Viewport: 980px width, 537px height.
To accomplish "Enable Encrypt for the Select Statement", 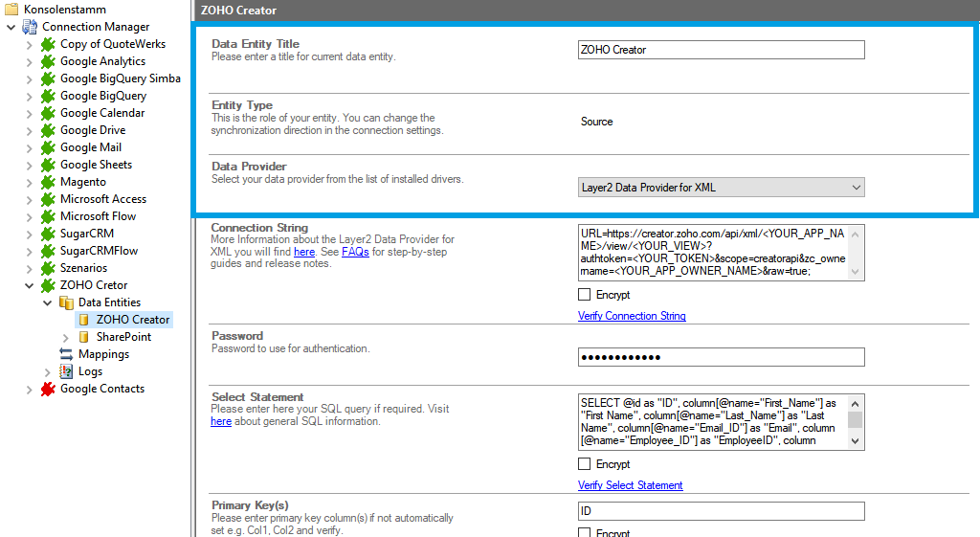I will (x=585, y=464).
